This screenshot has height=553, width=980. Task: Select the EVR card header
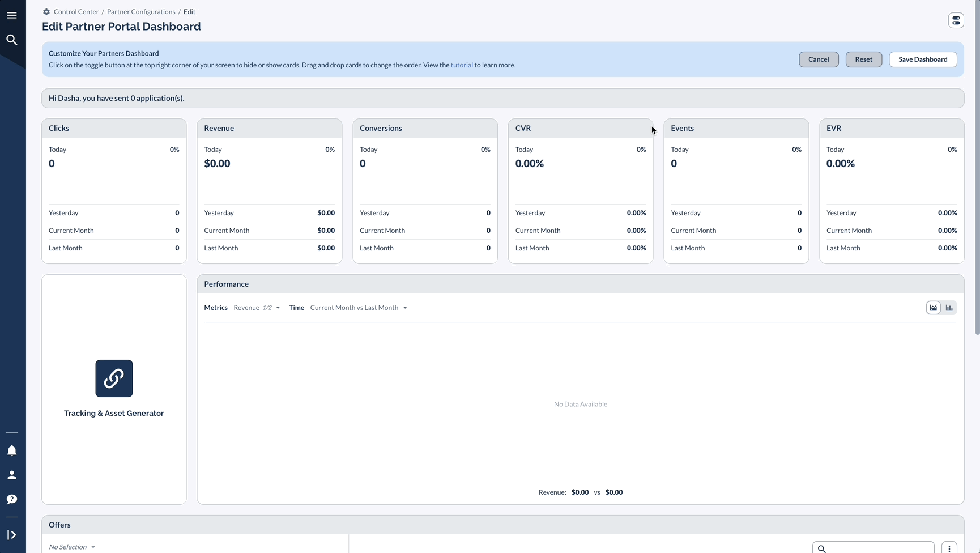pos(892,128)
